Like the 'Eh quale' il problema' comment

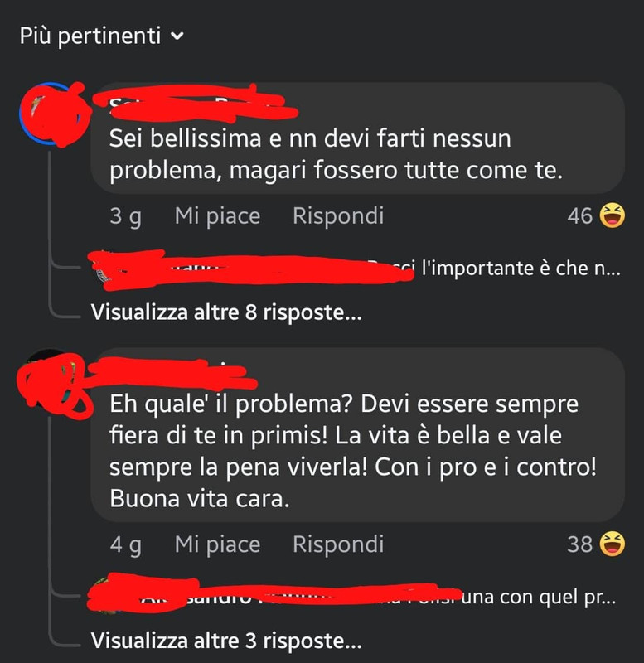pyautogui.click(x=217, y=544)
